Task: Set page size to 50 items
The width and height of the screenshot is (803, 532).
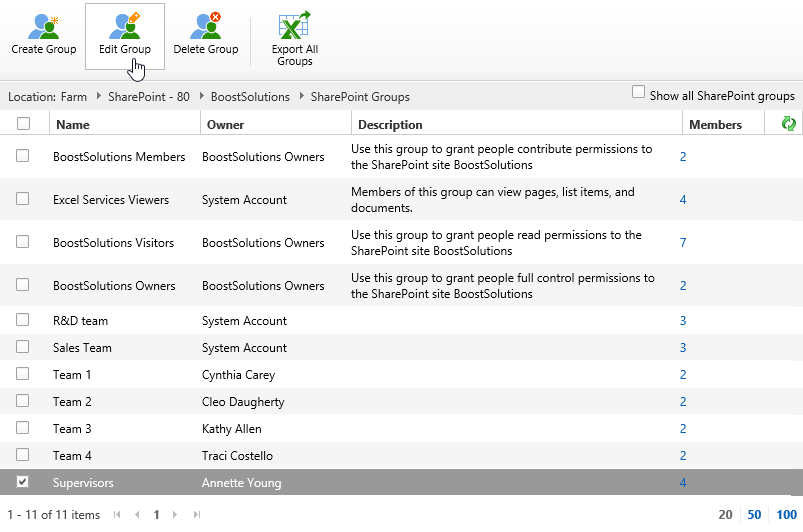Action: tap(754, 515)
